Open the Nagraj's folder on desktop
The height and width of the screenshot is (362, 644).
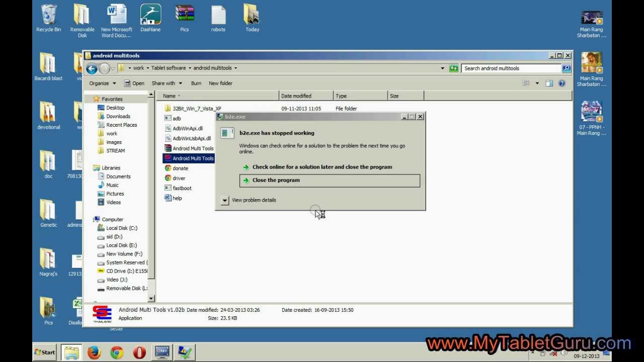click(x=48, y=262)
